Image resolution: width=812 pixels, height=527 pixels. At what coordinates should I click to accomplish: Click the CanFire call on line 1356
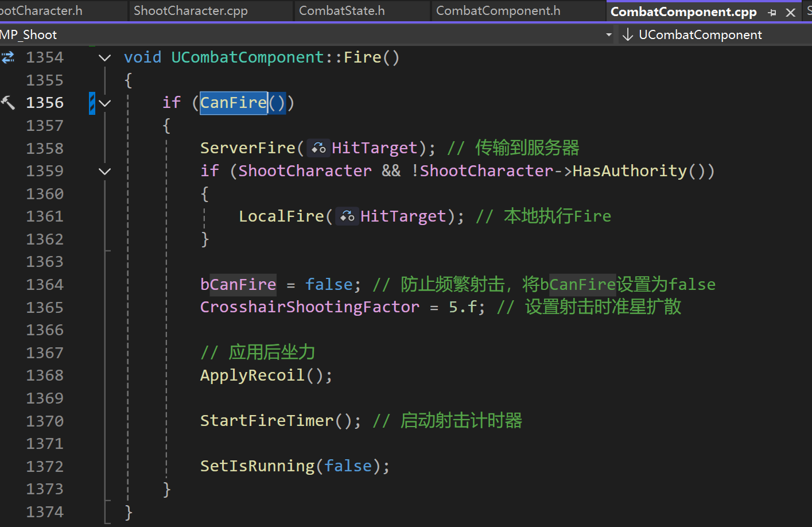(x=234, y=103)
